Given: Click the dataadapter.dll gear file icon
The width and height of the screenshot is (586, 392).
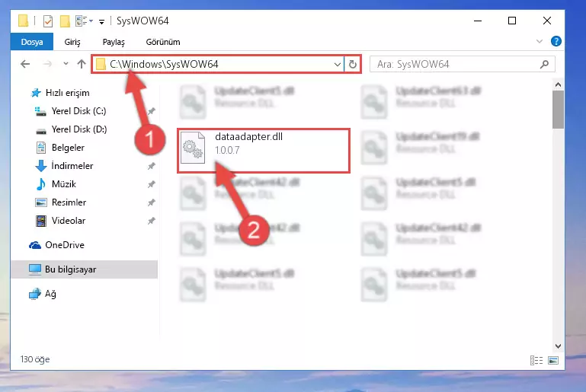Looking at the screenshot, I should click(193, 148).
